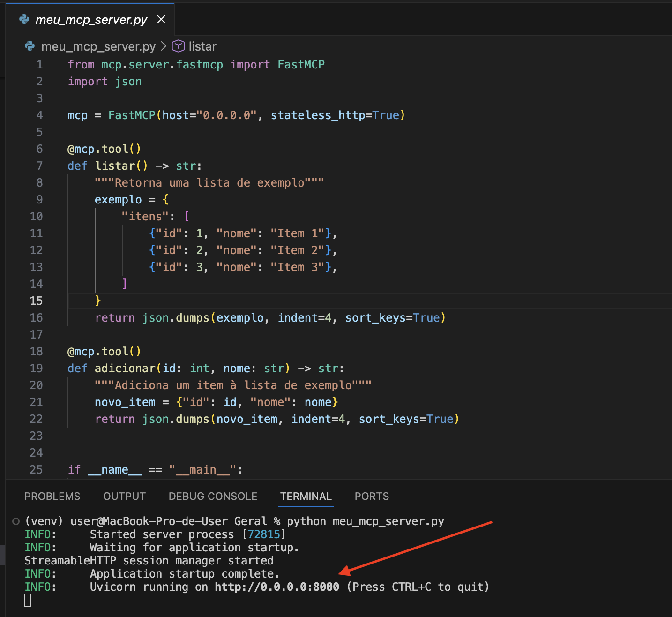
Task: Click the Python icon in the breadcrumb
Action: [x=30, y=46]
